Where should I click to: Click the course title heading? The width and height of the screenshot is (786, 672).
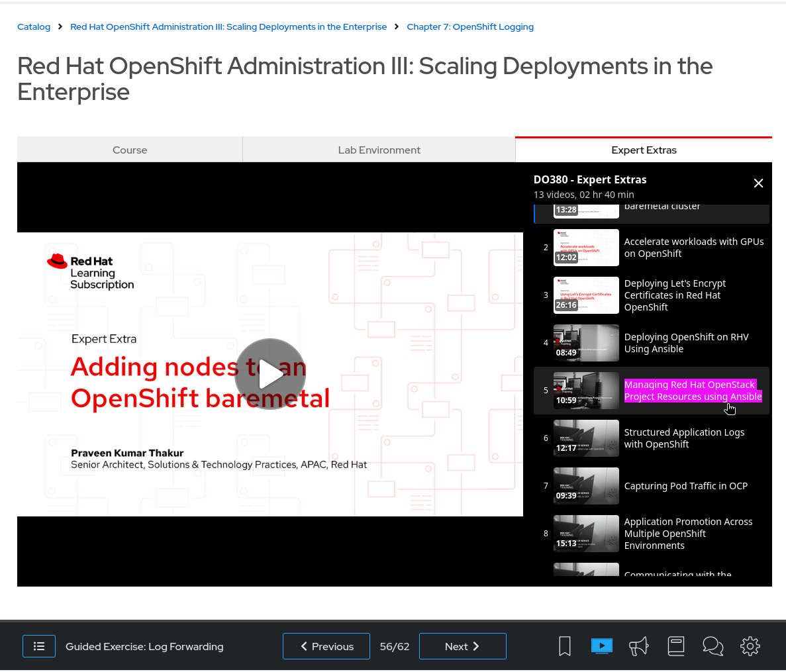coord(365,79)
